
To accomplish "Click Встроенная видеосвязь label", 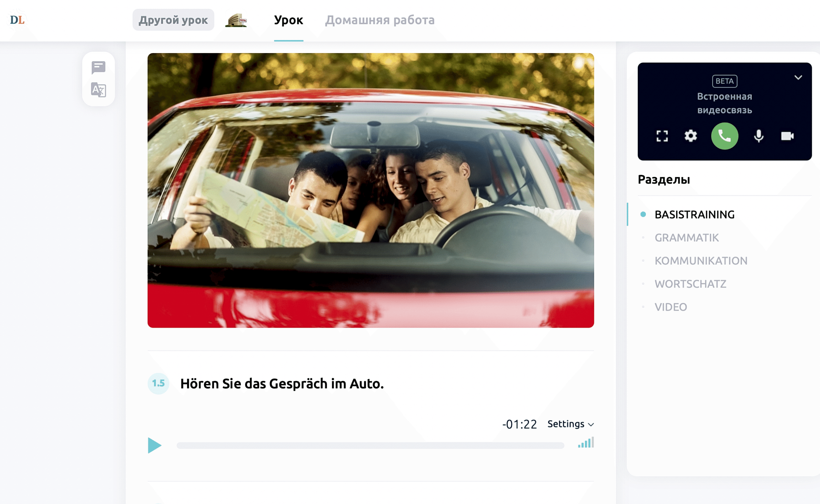I will (x=725, y=103).
